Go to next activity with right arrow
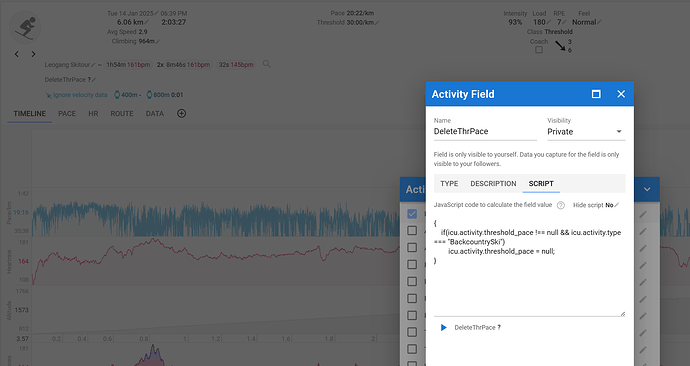This screenshot has width=690, height=366. point(33,54)
